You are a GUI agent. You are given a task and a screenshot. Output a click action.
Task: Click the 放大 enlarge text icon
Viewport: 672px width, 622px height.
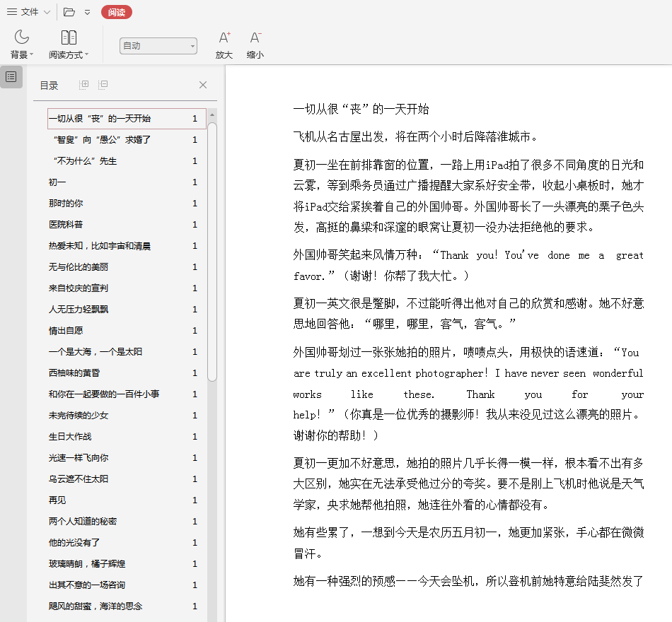[224, 38]
